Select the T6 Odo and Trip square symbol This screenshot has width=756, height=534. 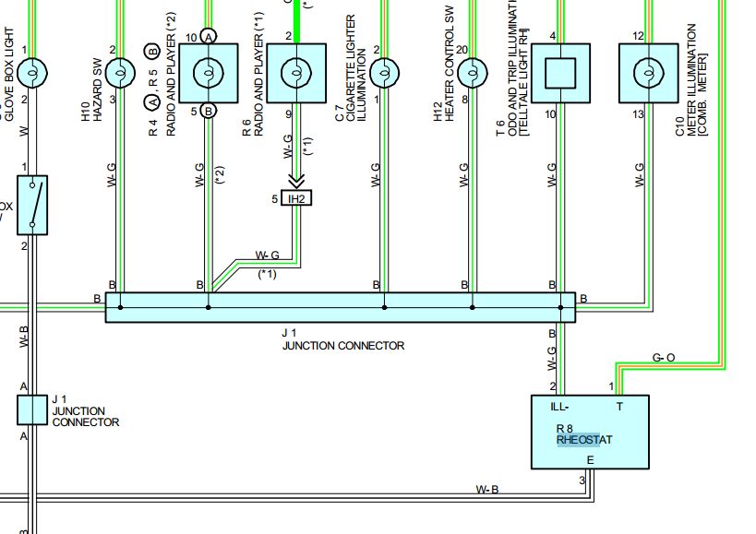click(x=560, y=72)
